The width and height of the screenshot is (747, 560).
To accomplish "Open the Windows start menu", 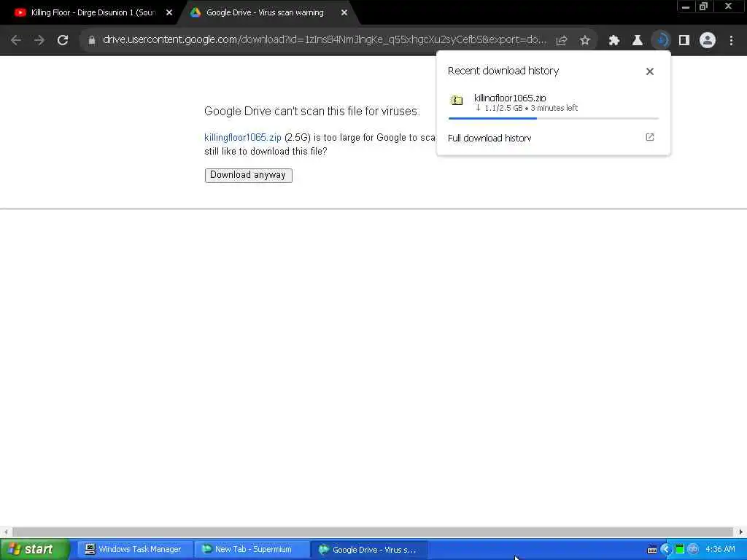I will [x=34, y=549].
